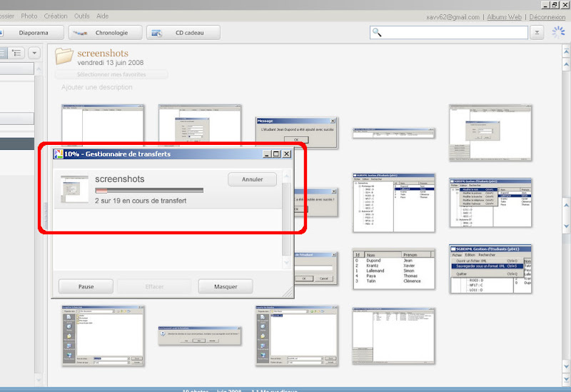Click the screenshots transfer thumbnail
571x392 pixels.
point(75,189)
